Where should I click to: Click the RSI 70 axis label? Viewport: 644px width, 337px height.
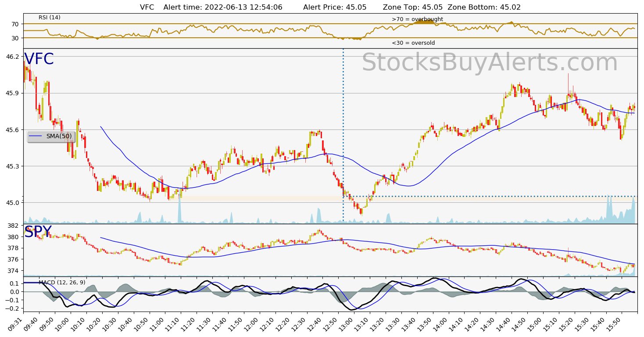click(x=15, y=24)
